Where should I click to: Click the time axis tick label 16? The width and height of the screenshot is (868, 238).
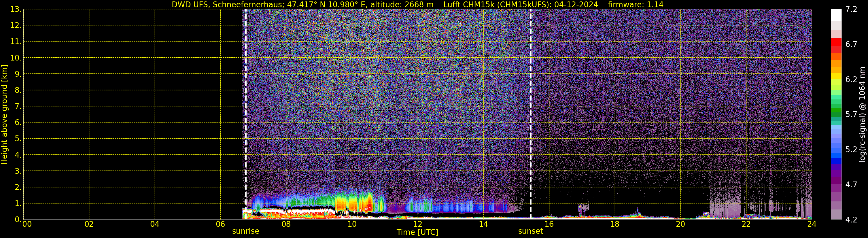point(549,224)
